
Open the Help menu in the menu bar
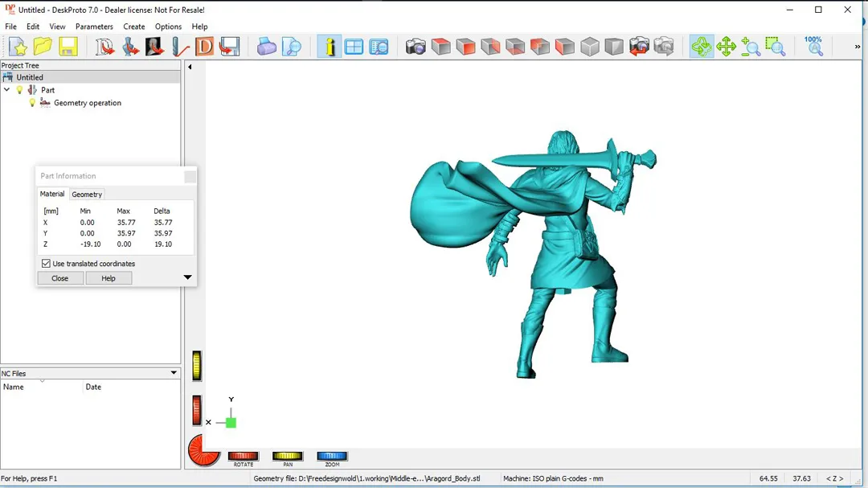[199, 27]
